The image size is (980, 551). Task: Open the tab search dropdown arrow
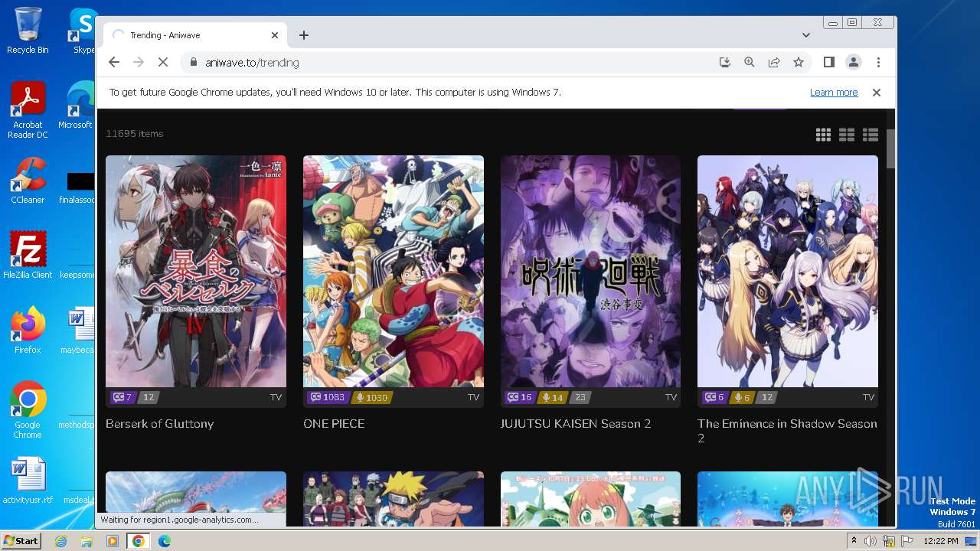click(x=806, y=35)
